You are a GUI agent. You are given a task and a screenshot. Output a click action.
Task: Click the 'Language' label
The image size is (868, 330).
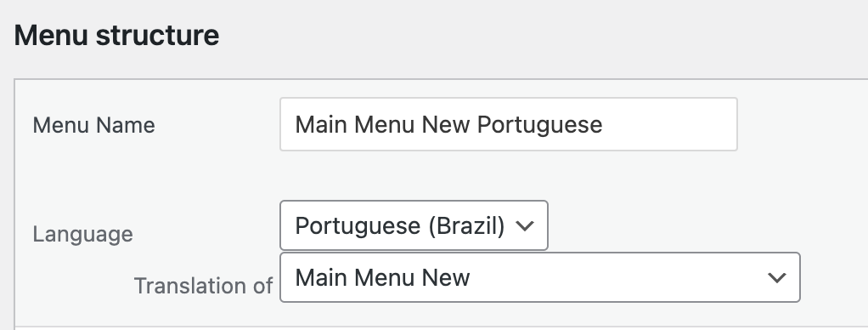pyautogui.click(x=82, y=235)
